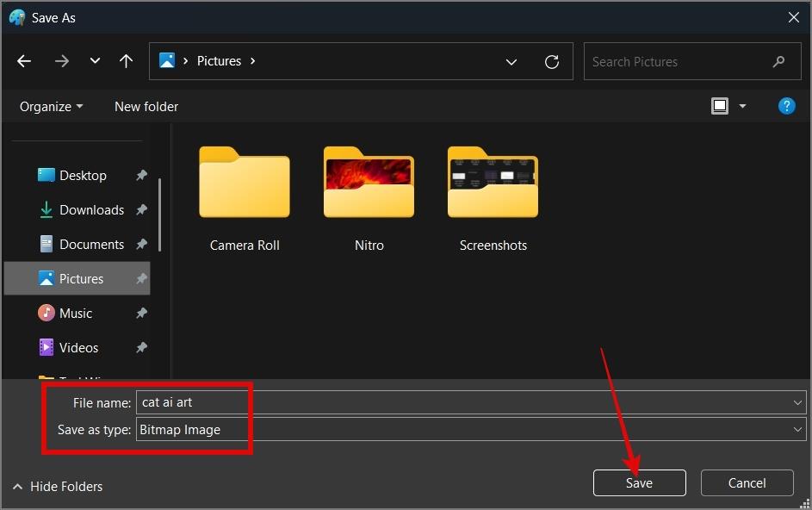Close the Save As dialog
This screenshot has width=812, height=510.
pos(793,17)
